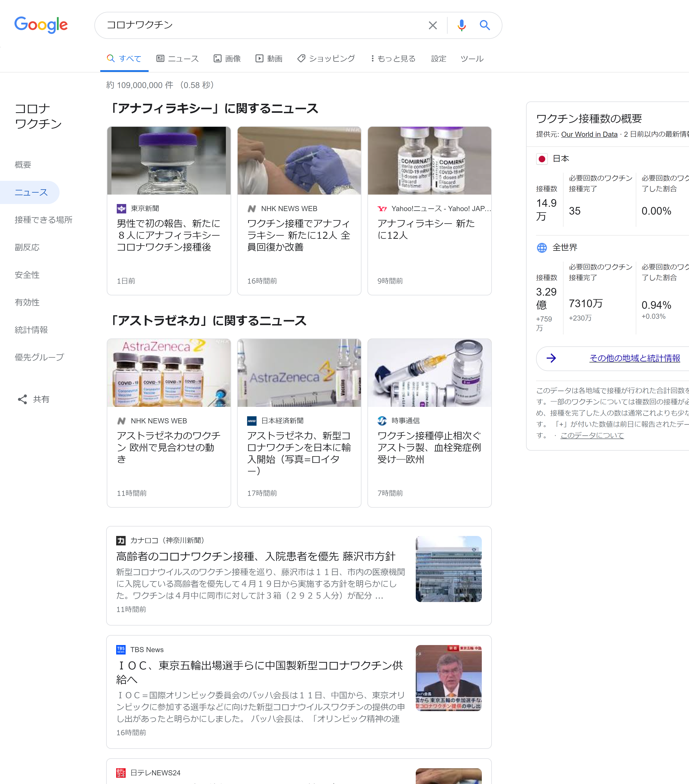Image resolution: width=689 pixels, height=784 pixels.
Task: Open 日経 article about AstraZeneca import to Japan
Action: (298, 453)
